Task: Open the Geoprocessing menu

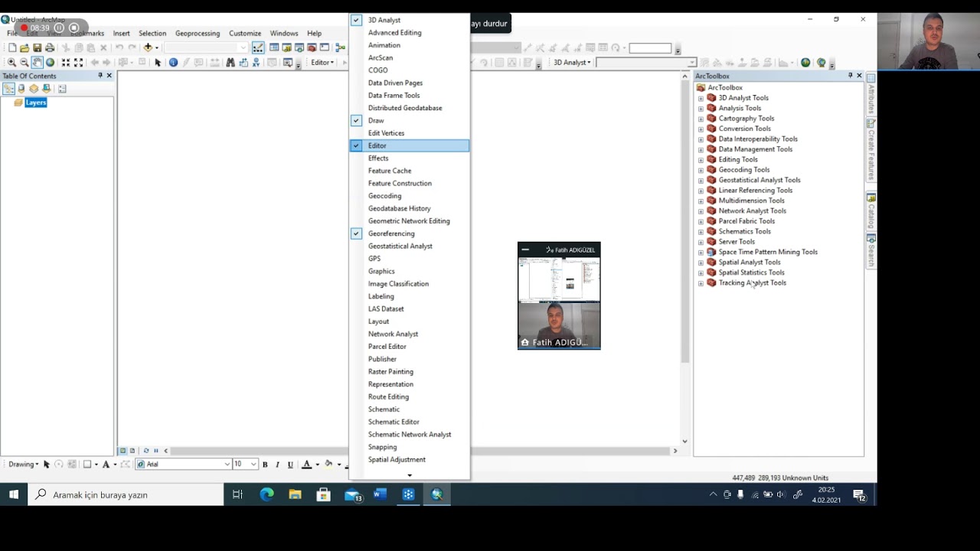Action: 198,34
